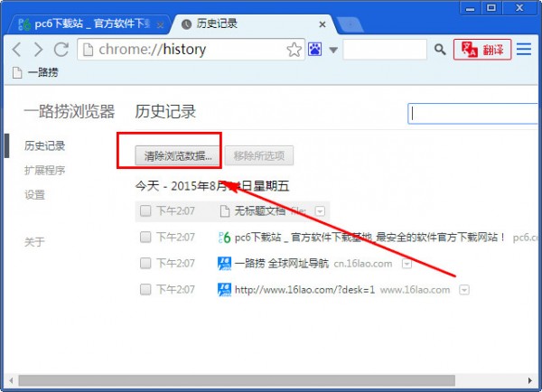542x392 pixels.
Task: Click the magnifier search icon in toolbar
Action: 440,50
